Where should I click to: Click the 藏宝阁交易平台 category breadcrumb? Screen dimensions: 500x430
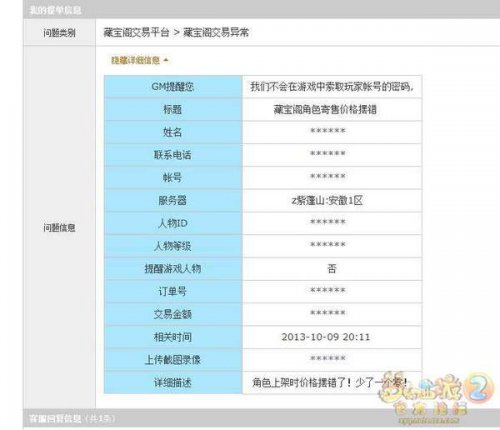136,32
